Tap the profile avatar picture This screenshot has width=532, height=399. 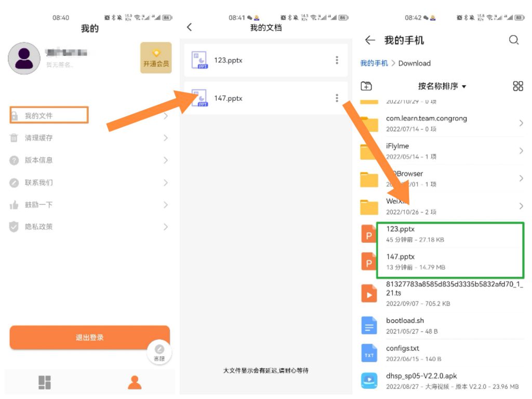click(24, 58)
